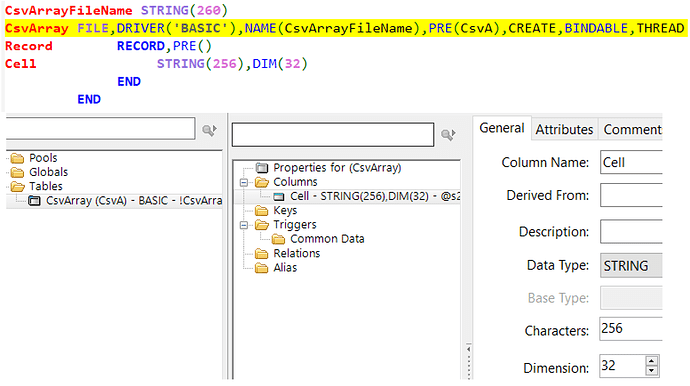Click the highlighted CsvArray FILE code line

coord(345,28)
